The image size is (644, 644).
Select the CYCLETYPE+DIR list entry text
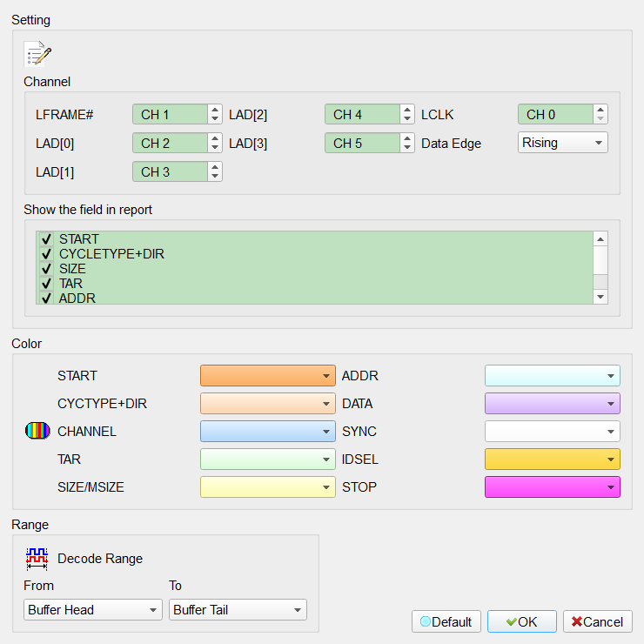(111, 254)
